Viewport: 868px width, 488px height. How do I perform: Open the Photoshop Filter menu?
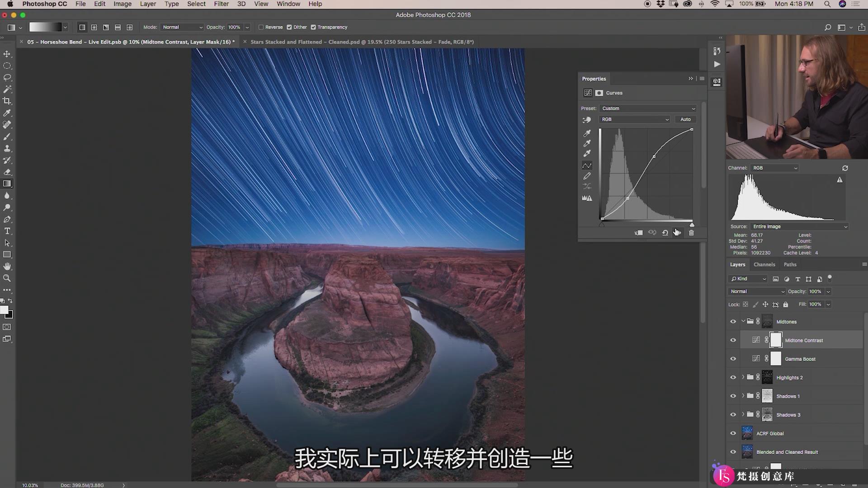pyautogui.click(x=221, y=4)
